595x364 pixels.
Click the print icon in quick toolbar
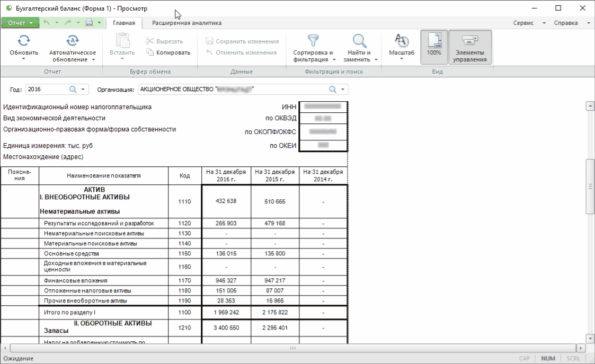tap(90, 23)
